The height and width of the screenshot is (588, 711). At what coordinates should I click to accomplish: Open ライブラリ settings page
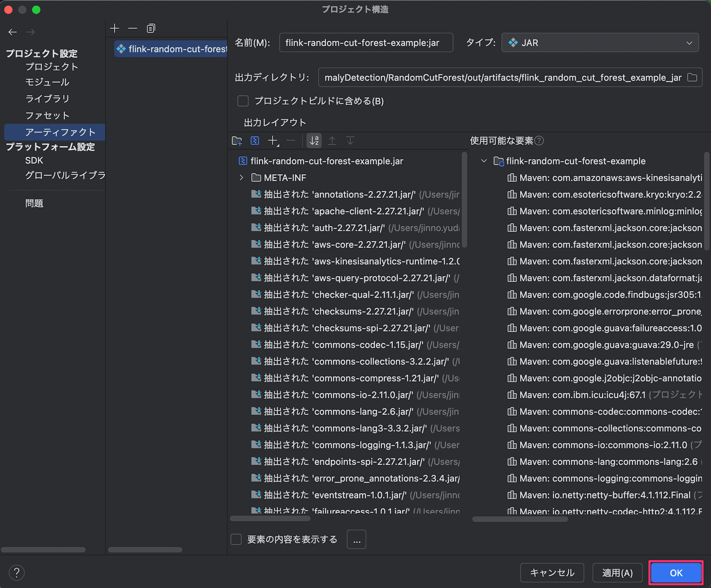coord(47,99)
